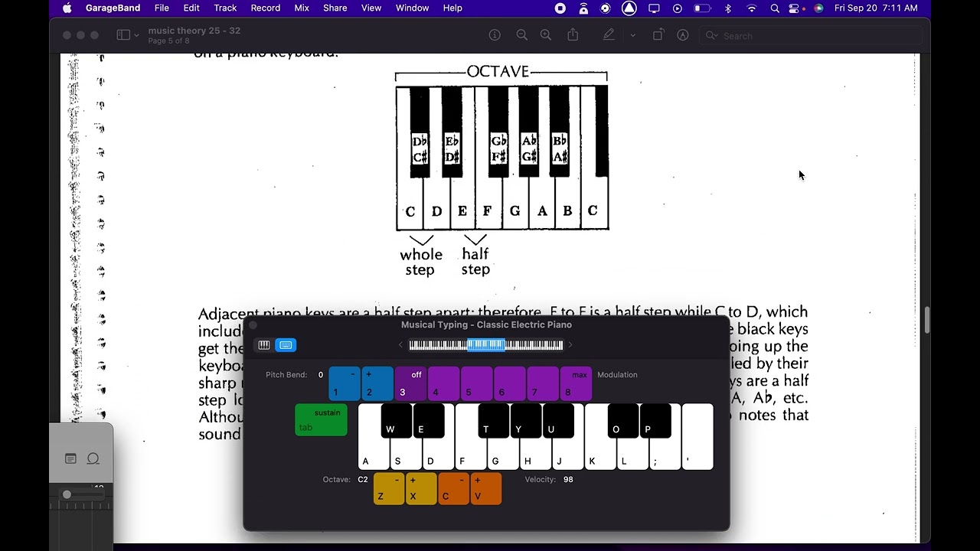Lower the octave with the Z key
This screenshot has height=551, width=980.
click(x=389, y=489)
